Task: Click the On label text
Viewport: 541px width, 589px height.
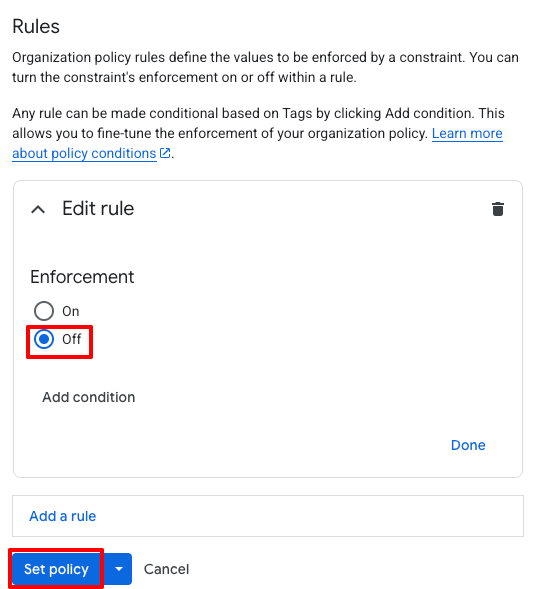Action: pos(71,311)
